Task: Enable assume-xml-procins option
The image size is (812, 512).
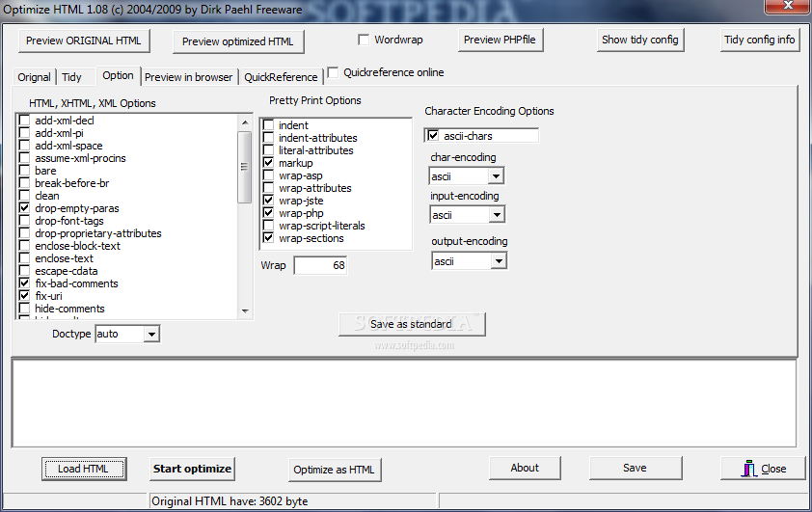Action: pos(24,158)
